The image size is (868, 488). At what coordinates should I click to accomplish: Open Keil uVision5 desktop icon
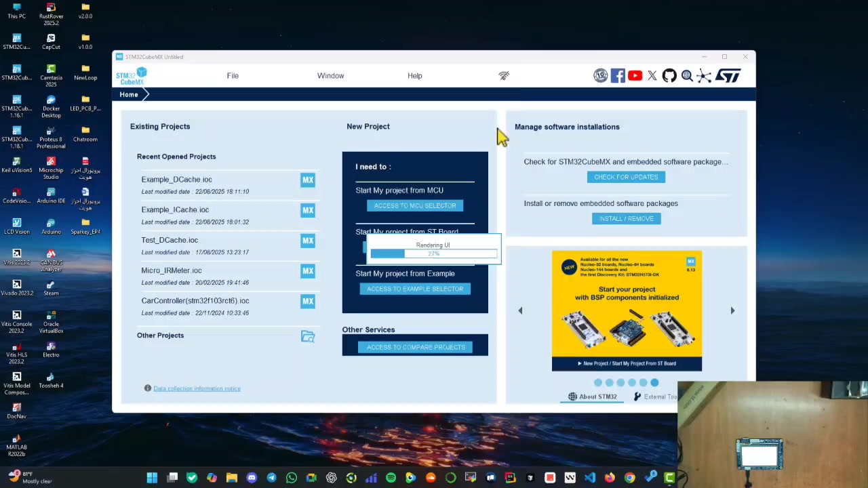(17, 165)
